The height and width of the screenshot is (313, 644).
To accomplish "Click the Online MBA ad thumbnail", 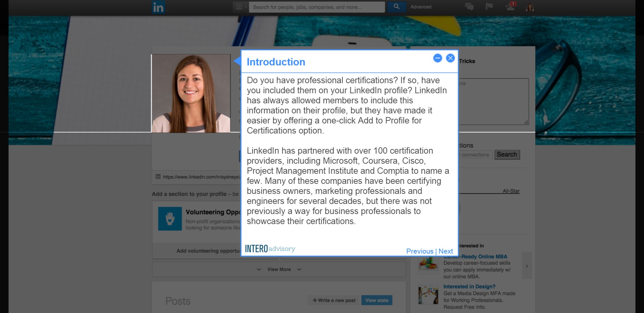I will click(x=428, y=265).
